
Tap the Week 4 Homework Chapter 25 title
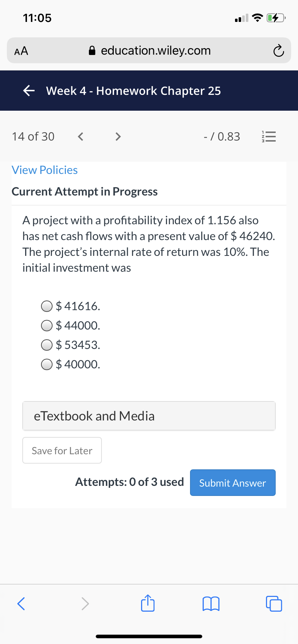tap(134, 91)
